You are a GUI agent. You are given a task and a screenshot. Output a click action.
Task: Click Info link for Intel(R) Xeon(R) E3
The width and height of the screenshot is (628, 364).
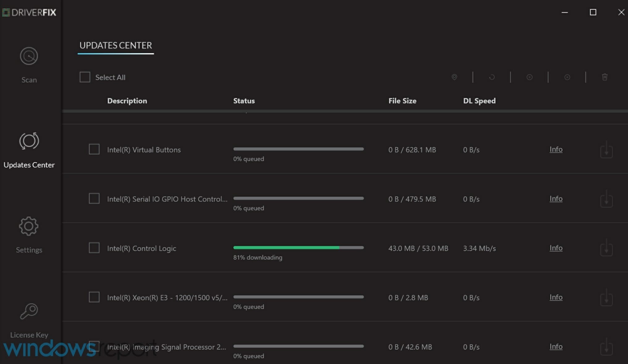tap(556, 297)
